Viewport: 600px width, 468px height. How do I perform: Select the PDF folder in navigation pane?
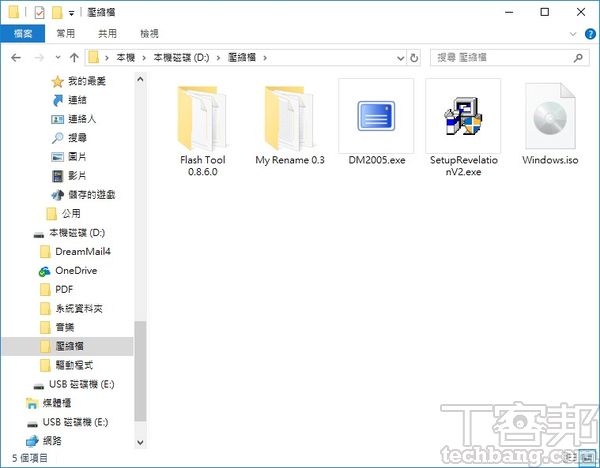(x=56, y=290)
